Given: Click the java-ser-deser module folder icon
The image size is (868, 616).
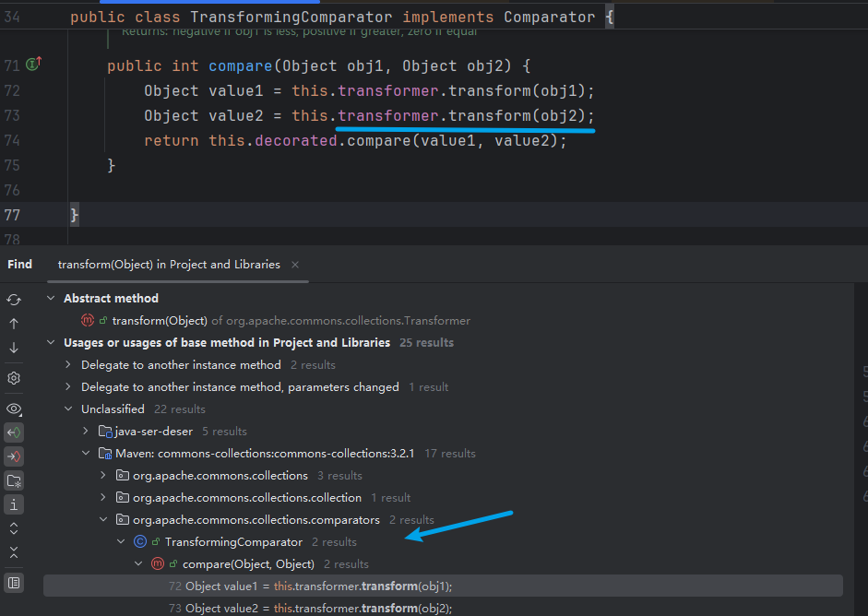Looking at the screenshot, I should click(x=105, y=432).
